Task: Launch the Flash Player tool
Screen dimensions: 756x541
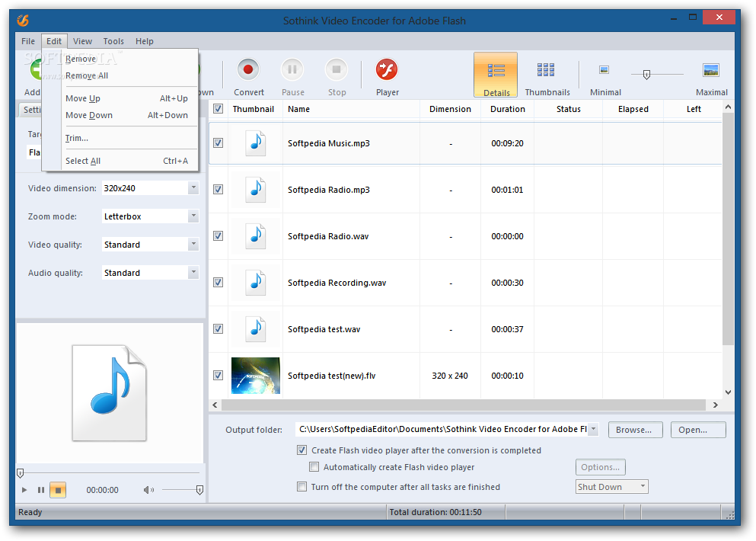Action: click(388, 77)
